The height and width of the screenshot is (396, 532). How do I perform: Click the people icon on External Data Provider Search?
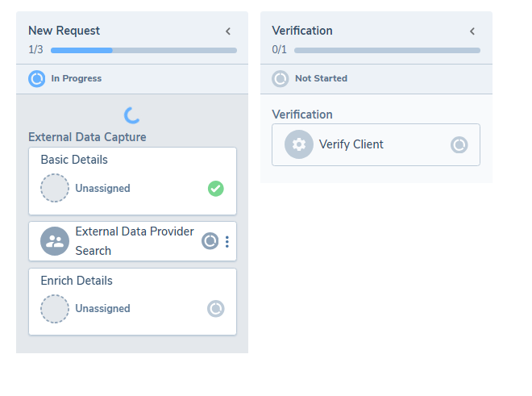click(55, 241)
